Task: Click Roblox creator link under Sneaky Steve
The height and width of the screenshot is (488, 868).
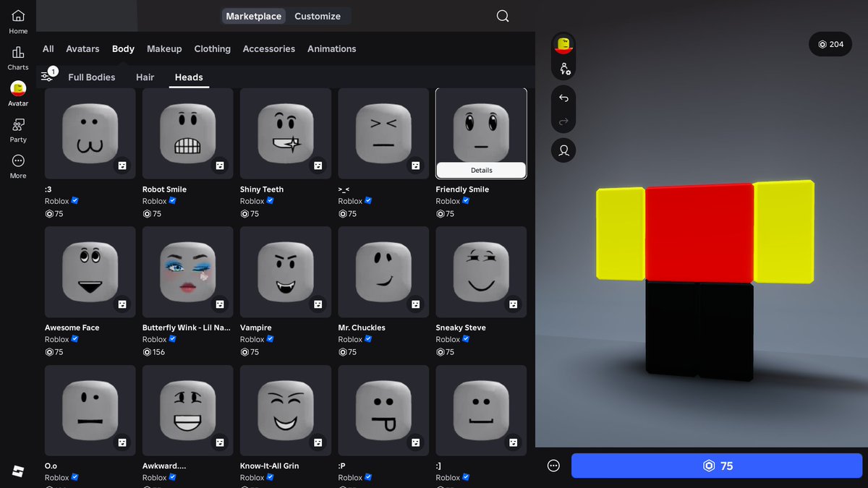Action: (448, 339)
